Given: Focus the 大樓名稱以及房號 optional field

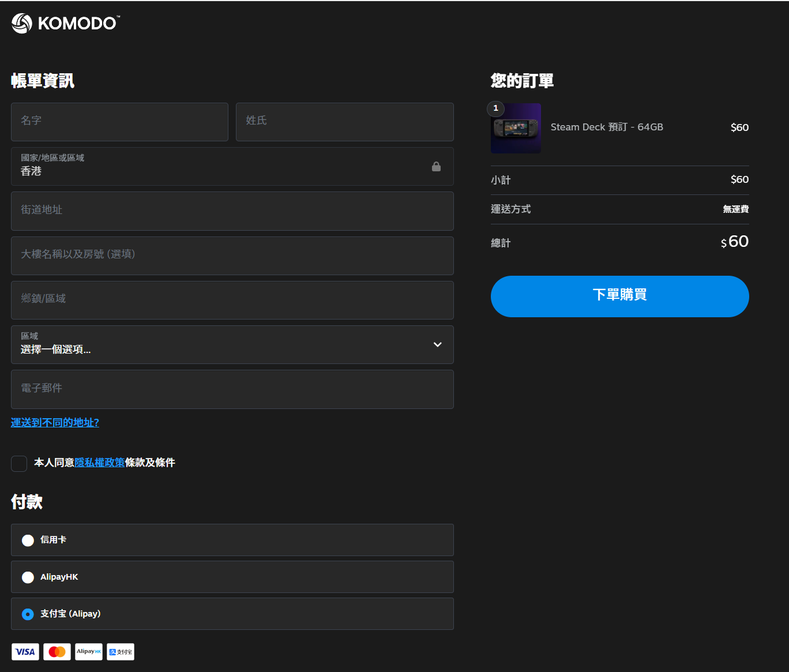Looking at the screenshot, I should click(232, 256).
